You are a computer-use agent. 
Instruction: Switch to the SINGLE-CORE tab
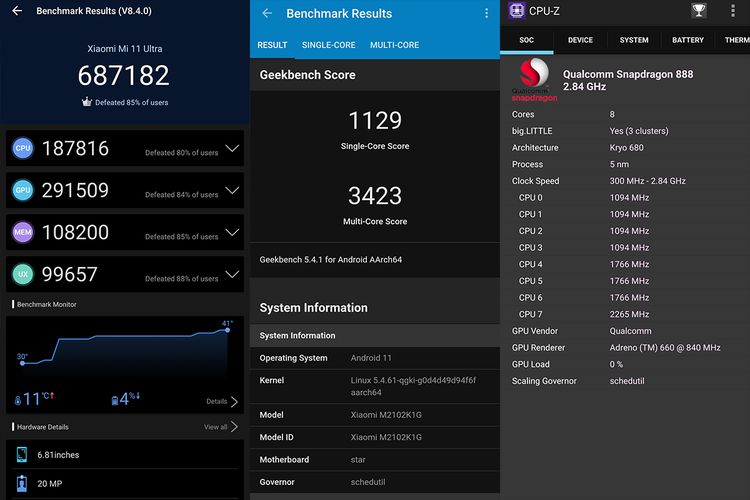coord(330,45)
